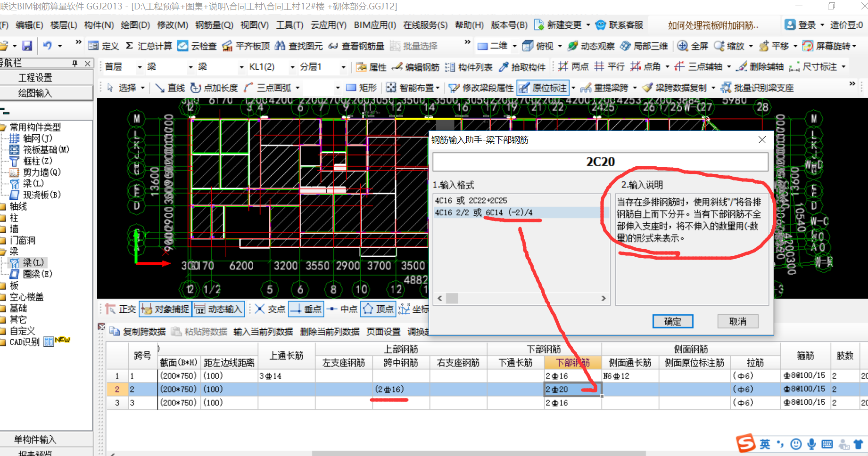Screen dimensions: 868x456
Task: Expand 选择 tool dropdown arrow
Action: click(x=143, y=88)
